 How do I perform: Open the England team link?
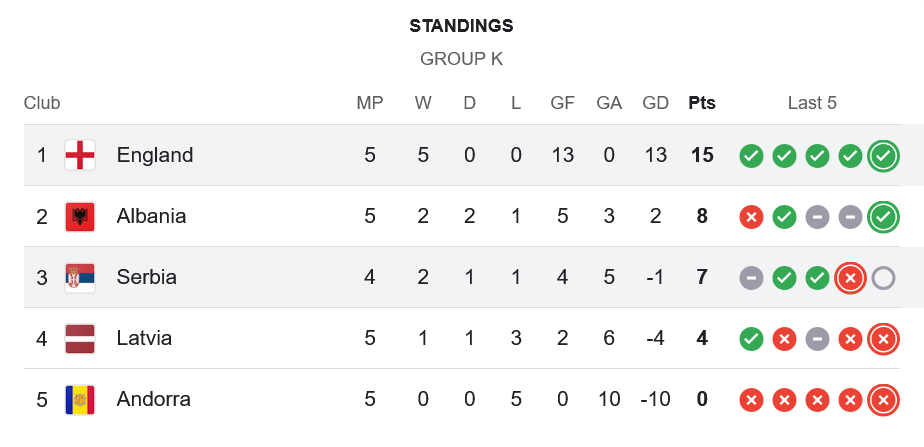(x=155, y=155)
